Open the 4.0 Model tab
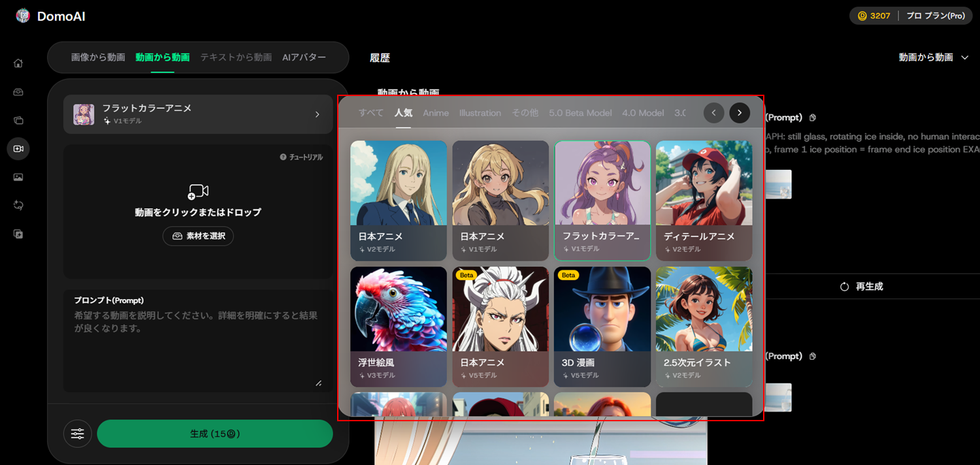980x465 pixels. tap(643, 113)
